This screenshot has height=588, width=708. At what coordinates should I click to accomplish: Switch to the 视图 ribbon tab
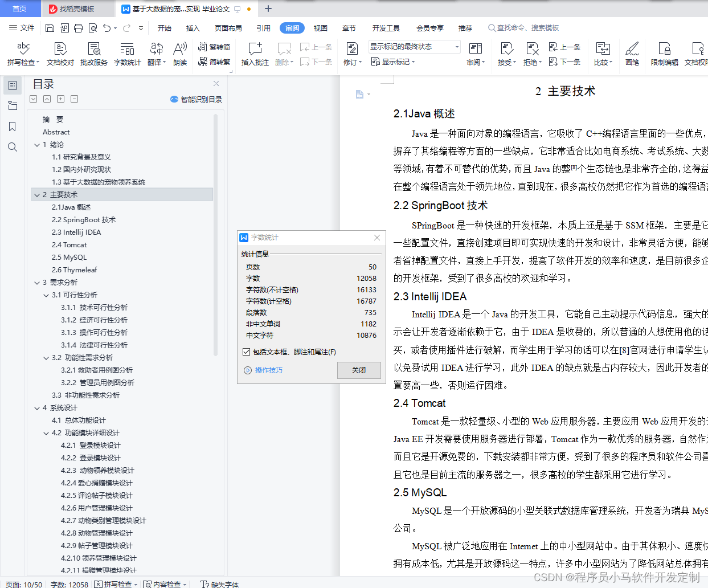tap(321, 27)
